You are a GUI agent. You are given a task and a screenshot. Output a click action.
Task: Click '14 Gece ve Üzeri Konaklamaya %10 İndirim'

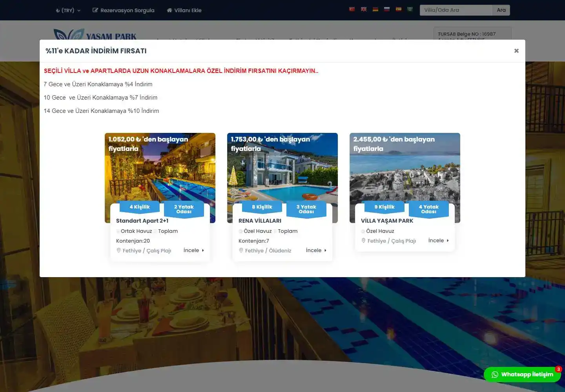click(x=101, y=111)
